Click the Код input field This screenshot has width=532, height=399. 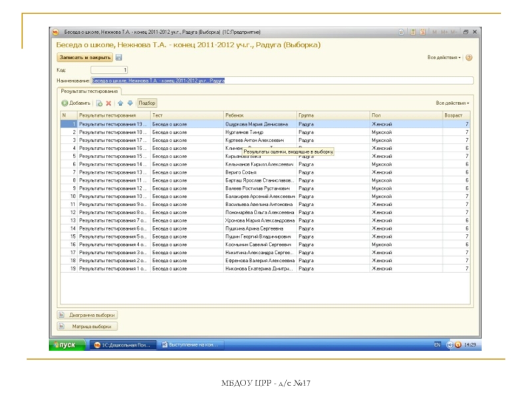pos(108,69)
